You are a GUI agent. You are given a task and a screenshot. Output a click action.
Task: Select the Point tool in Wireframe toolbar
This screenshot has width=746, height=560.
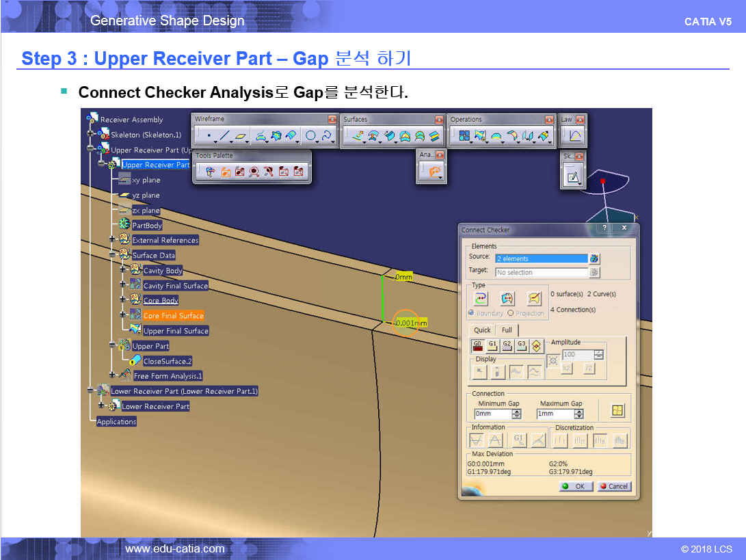click(x=209, y=136)
